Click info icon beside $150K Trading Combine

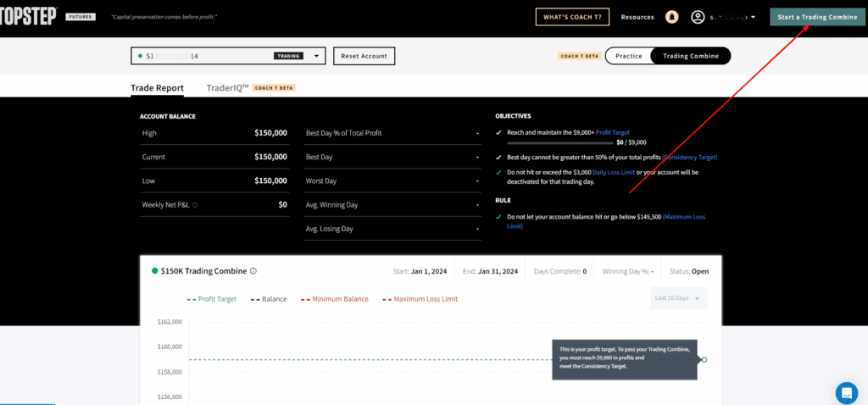[253, 271]
